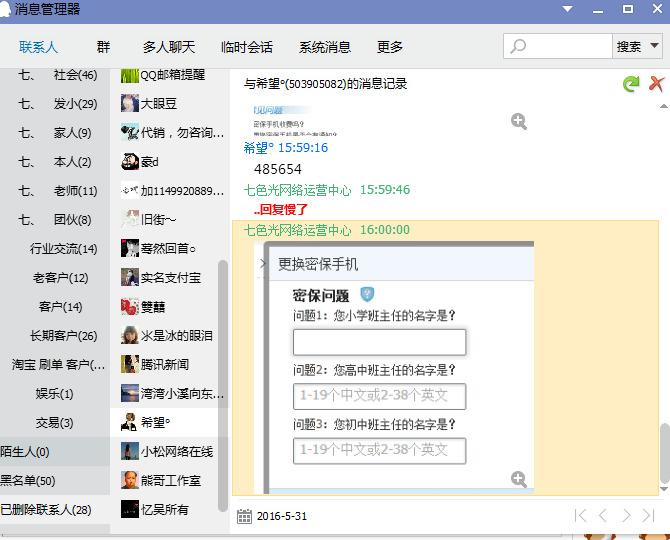
Task: Click the magnifier on the upper chat image
Action: [x=519, y=122]
